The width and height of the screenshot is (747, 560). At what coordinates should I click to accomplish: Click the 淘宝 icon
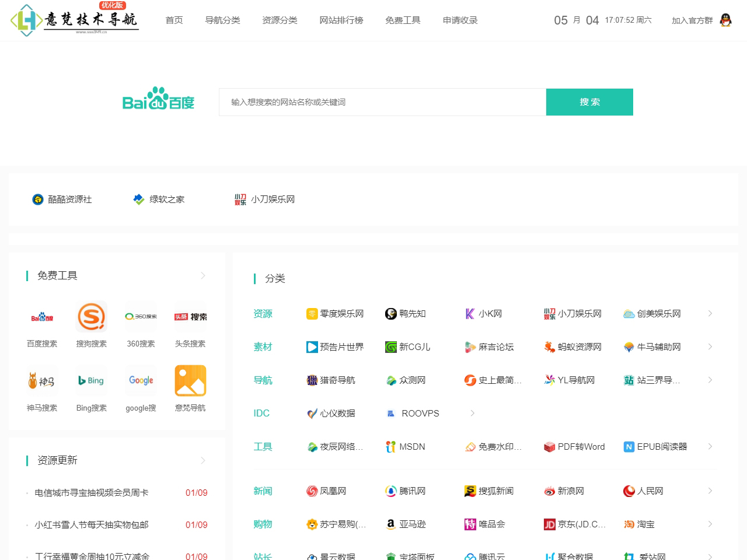click(629, 524)
